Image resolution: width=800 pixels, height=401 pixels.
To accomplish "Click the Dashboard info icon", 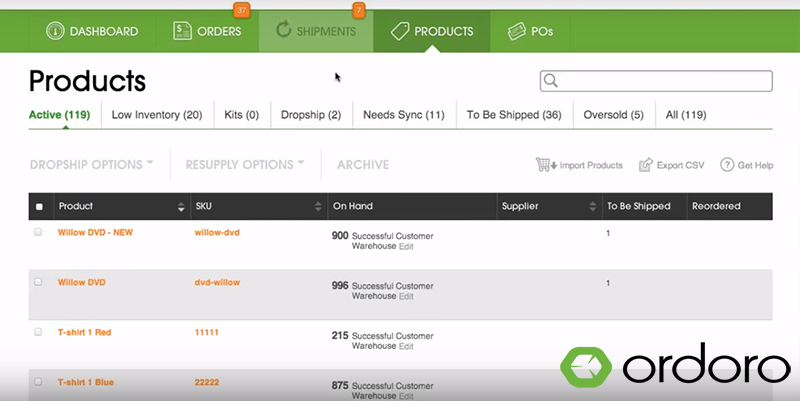I will (x=54, y=31).
